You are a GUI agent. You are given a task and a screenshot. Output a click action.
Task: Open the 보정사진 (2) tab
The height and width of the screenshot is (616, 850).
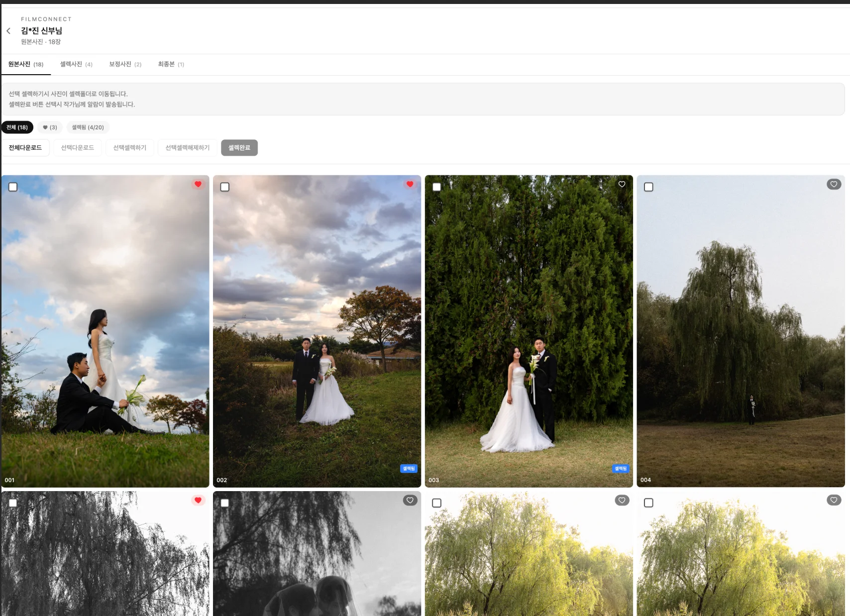[x=125, y=64]
